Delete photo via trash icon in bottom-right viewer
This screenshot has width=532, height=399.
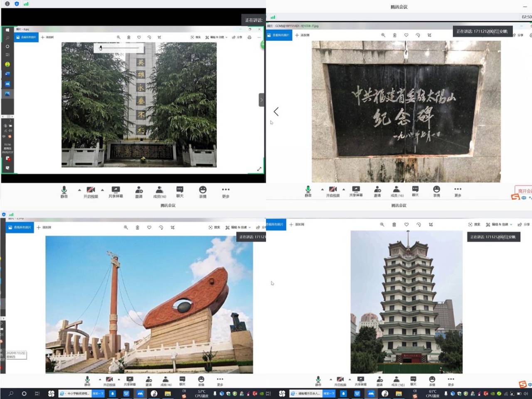tap(394, 225)
